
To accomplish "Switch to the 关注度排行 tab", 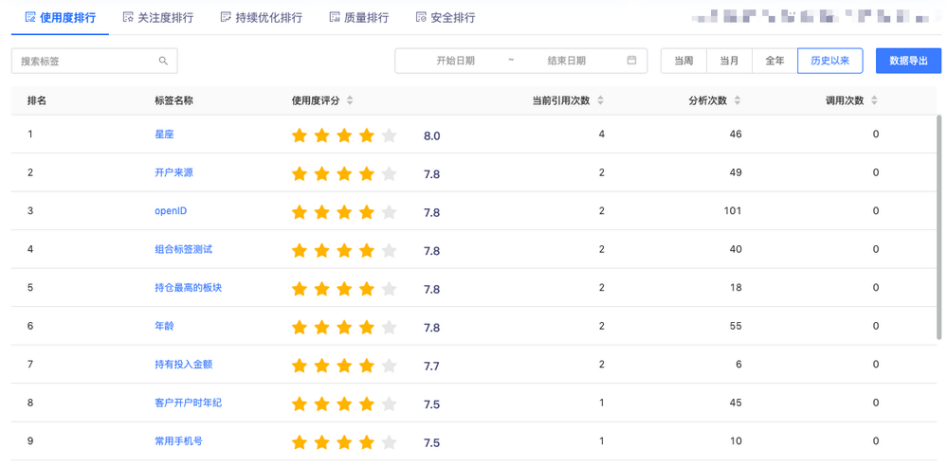I will (158, 17).
